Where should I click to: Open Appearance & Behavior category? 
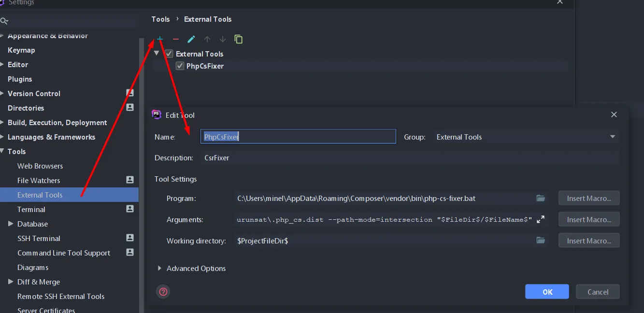click(48, 35)
